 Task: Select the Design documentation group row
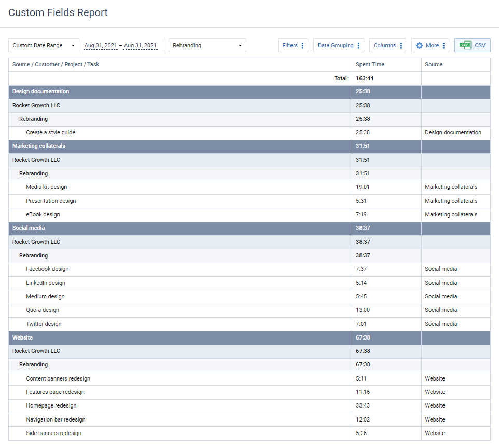(249, 92)
